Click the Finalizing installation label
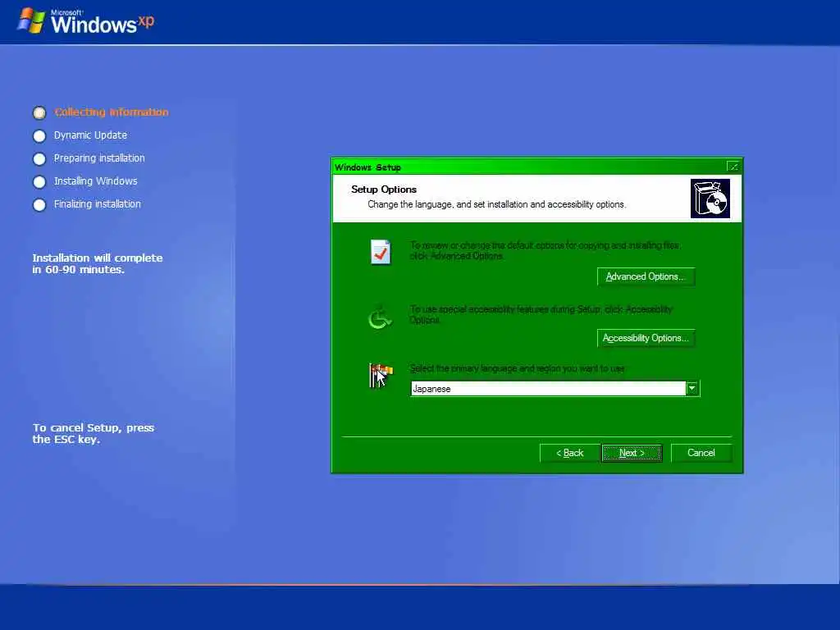 [97, 204]
